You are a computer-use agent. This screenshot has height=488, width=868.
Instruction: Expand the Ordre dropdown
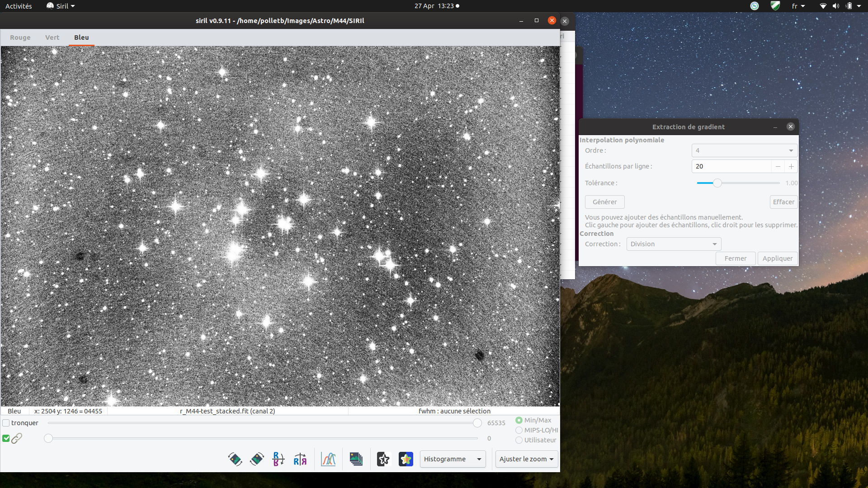coord(744,150)
